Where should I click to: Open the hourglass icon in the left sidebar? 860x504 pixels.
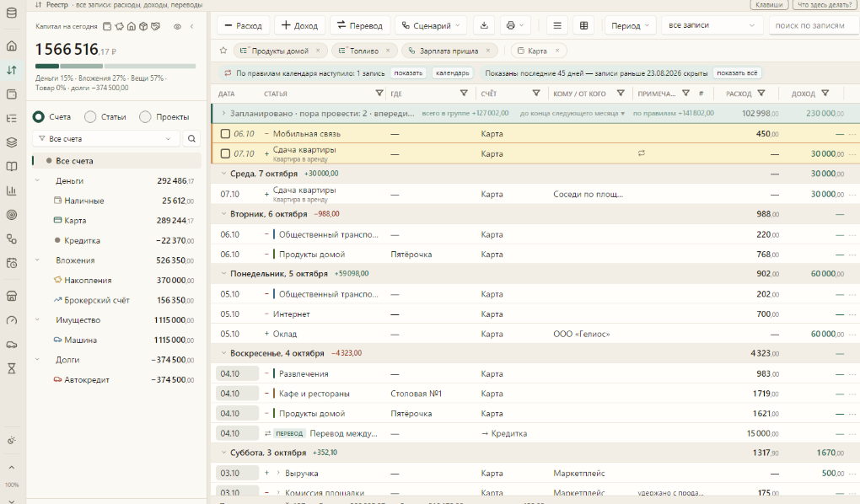pyautogui.click(x=12, y=368)
